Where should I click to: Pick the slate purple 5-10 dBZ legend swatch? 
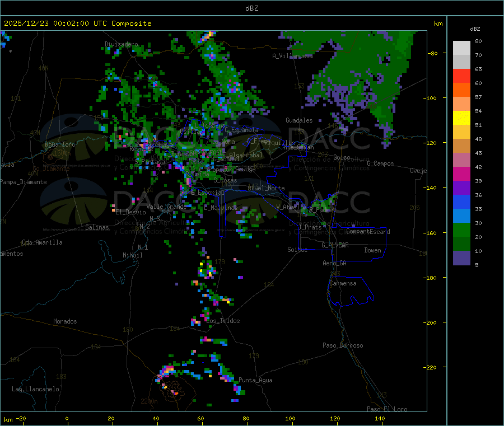point(461,258)
